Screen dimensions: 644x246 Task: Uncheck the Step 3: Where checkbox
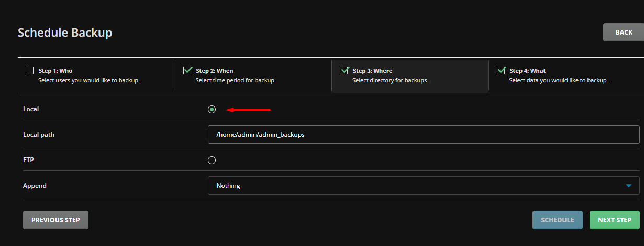click(344, 71)
